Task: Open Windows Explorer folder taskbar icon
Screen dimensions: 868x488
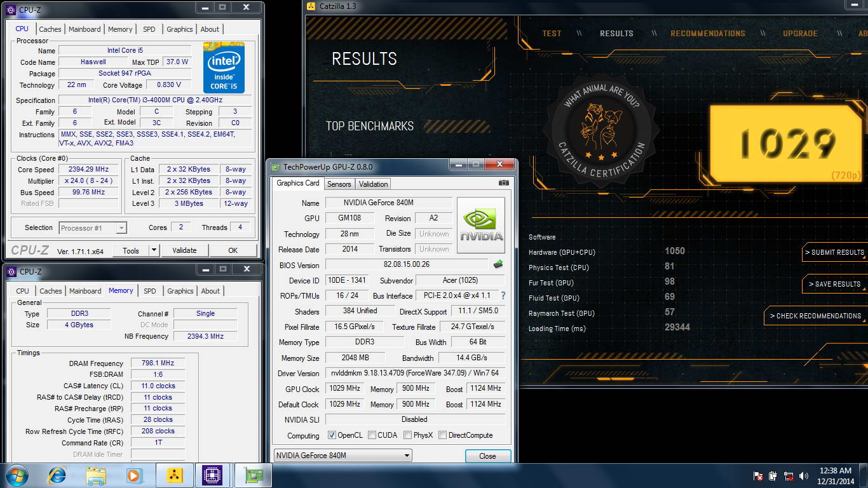Action: point(96,475)
